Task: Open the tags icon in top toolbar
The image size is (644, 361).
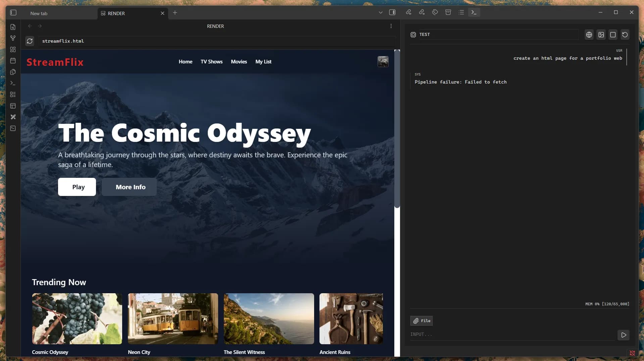Action: click(x=435, y=12)
